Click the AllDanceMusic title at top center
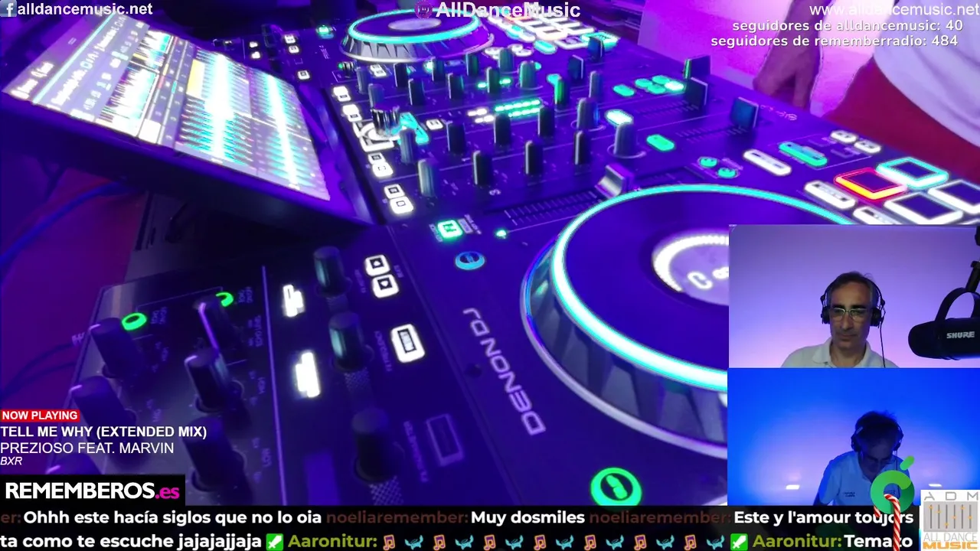 tap(507, 10)
